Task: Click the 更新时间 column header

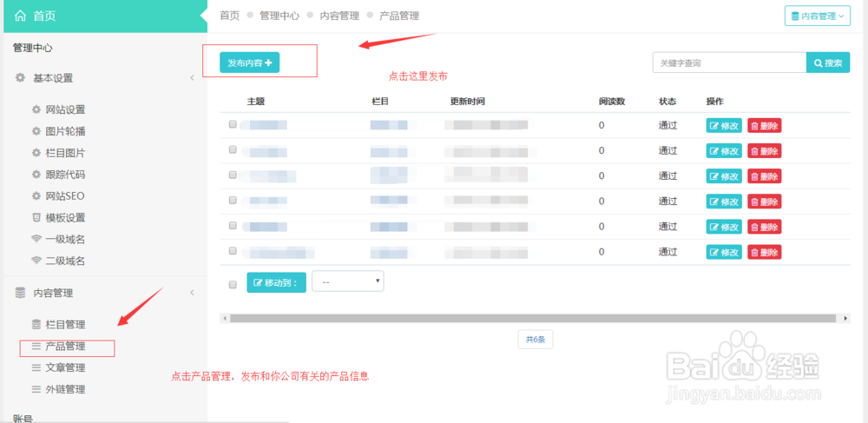Action: tap(468, 102)
